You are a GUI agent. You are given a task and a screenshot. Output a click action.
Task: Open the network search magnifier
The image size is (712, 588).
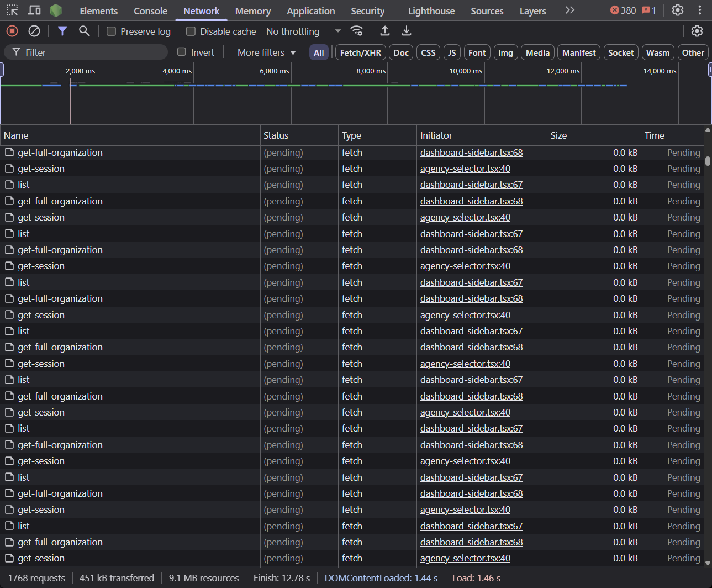coord(84,31)
